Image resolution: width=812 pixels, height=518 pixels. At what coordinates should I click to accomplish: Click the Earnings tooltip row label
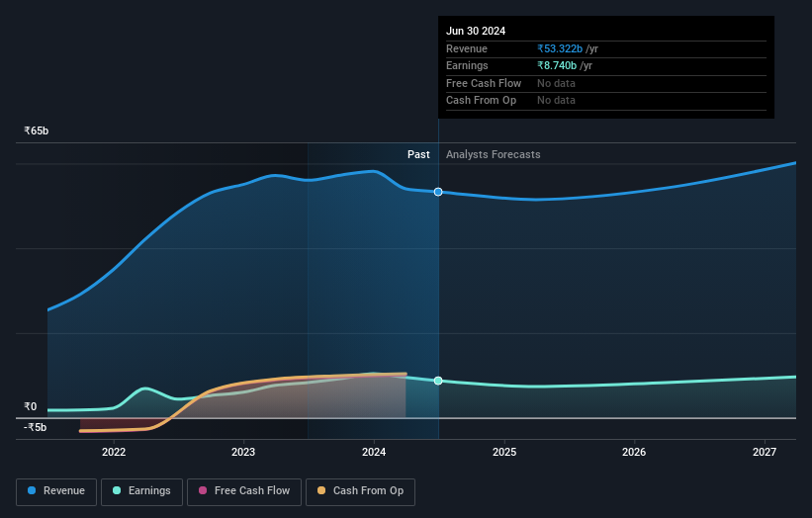coord(467,65)
